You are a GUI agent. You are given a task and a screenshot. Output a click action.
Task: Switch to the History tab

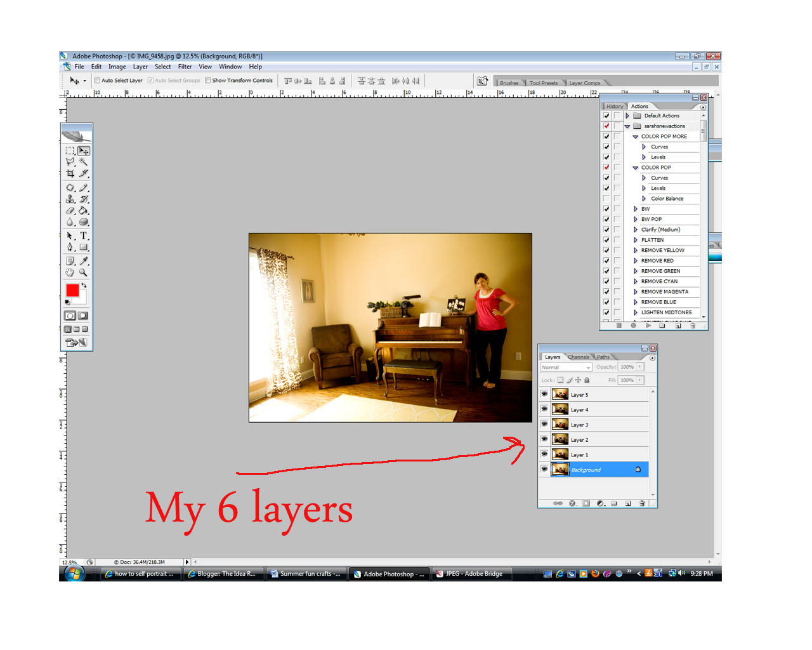click(614, 107)
